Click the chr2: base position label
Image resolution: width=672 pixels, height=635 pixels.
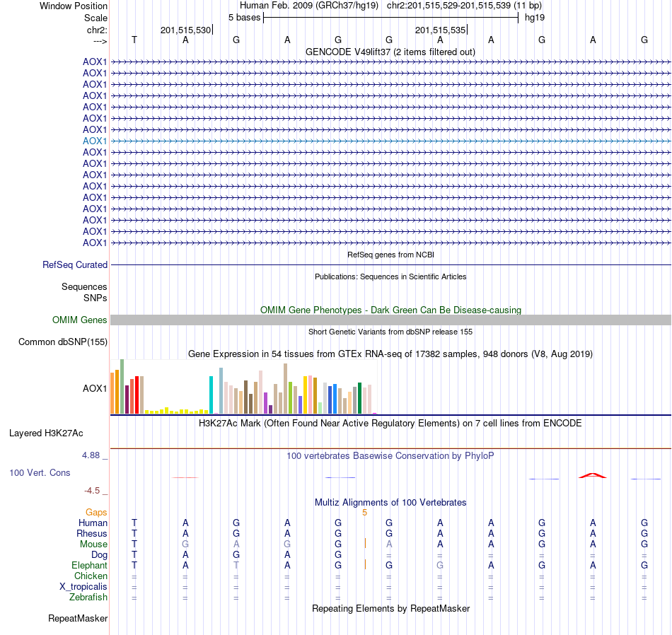coord(97,30)
